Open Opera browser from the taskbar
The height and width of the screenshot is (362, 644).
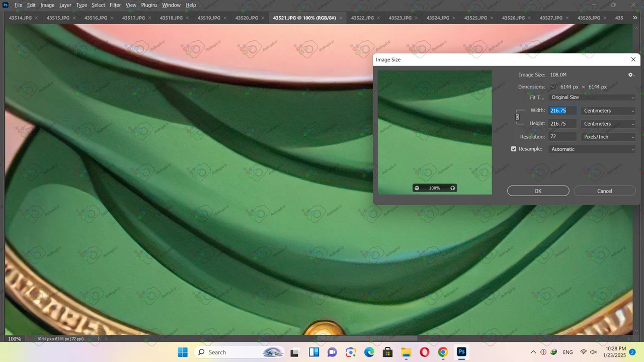click(424, 352)
